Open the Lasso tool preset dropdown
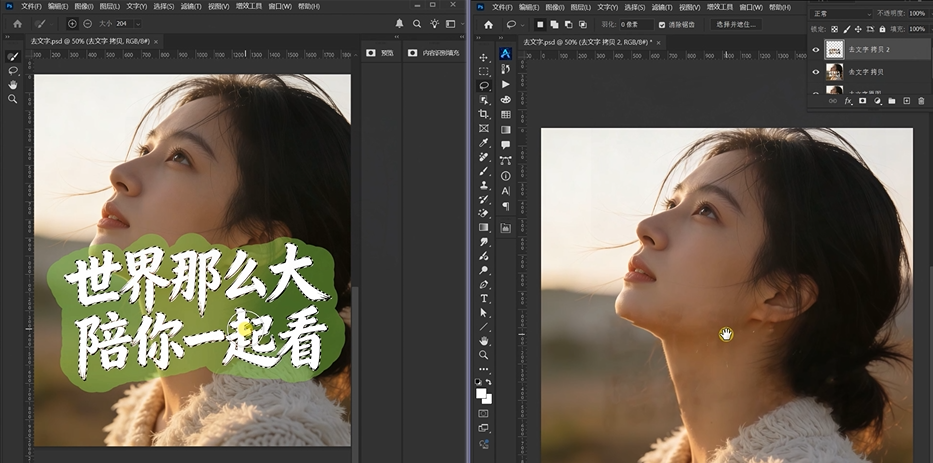933x463 pixels. [522, 25]
